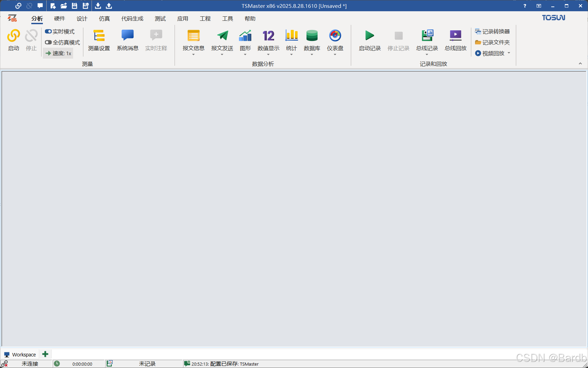Image resolution: width=588 pixels, height=368 pixels.
Task: Click the ribbon display options icon
Action: point(539,6)
